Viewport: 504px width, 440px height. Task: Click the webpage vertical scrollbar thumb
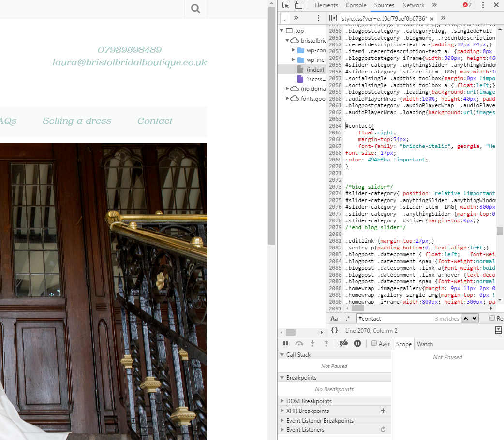271,125
